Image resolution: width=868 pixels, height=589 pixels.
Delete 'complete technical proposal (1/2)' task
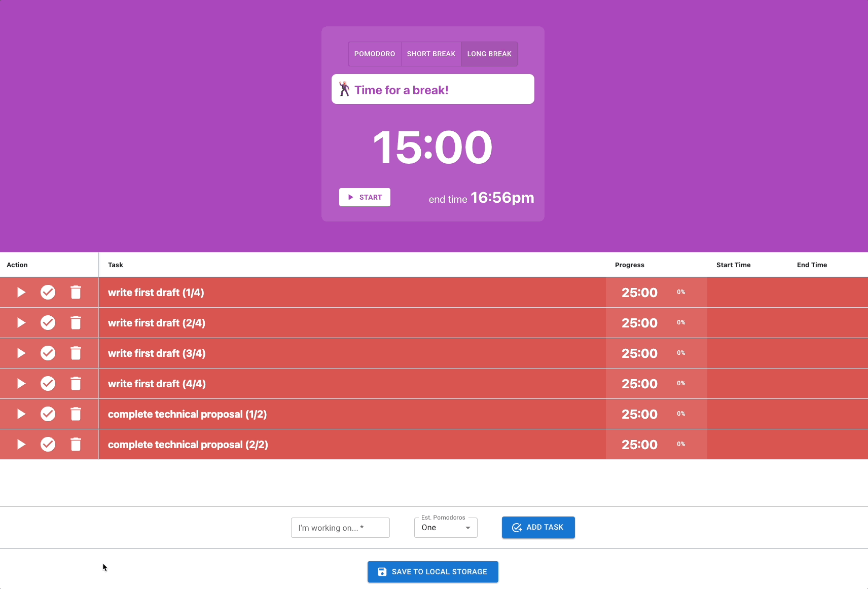click(x=76, y=414)
